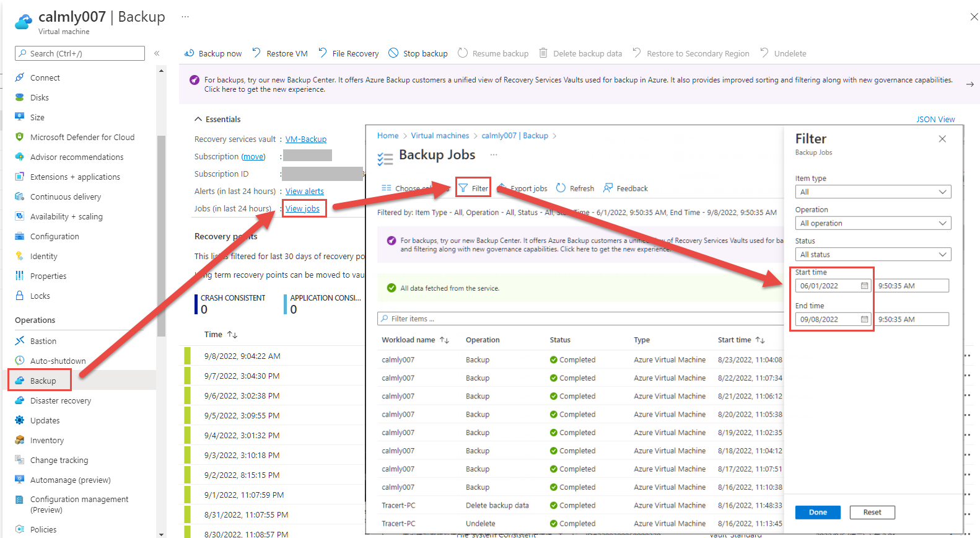Open Bastion under Operations
980x538 pixels.
43,341
